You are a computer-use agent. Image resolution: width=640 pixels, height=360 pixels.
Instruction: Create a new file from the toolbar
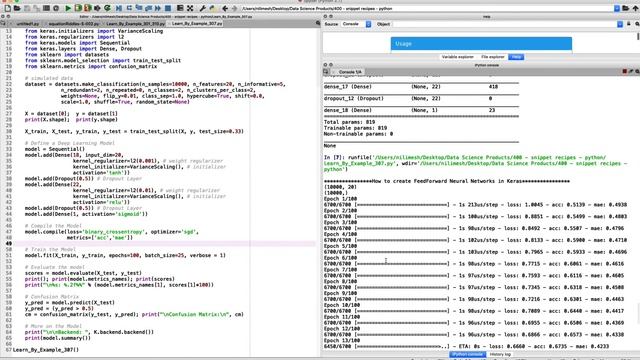(7, 8)
